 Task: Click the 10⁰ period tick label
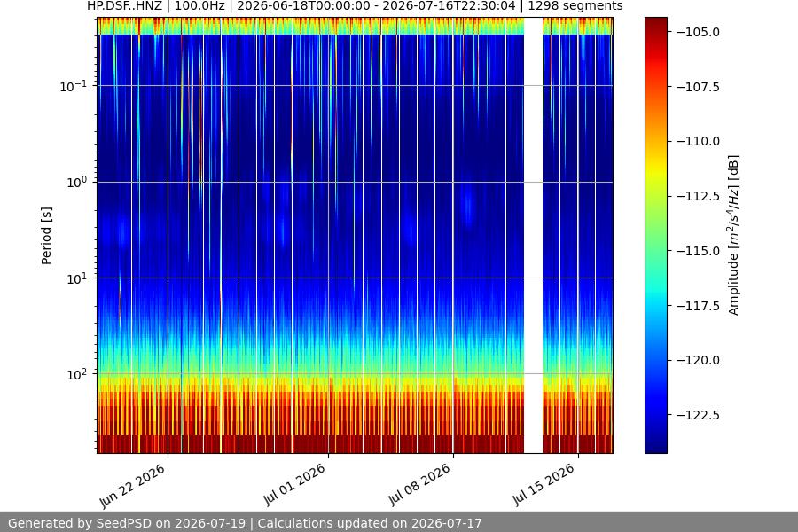(x=76, y=182)
